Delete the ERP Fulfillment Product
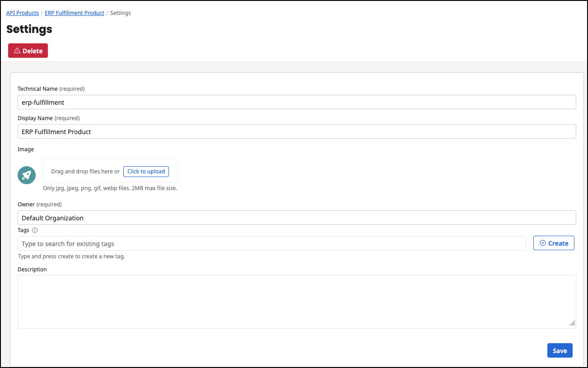588x368 pixels. click(x=28, y=51)
